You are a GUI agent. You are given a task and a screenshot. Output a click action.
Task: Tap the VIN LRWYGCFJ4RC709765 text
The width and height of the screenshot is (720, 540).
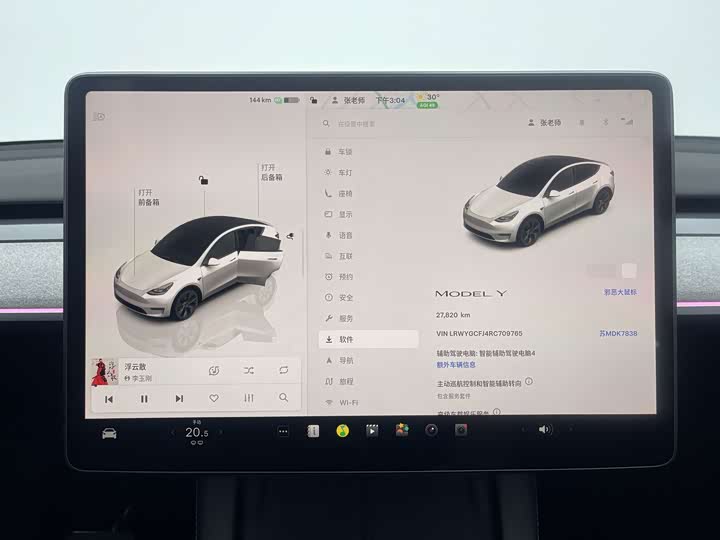(479, 333)
